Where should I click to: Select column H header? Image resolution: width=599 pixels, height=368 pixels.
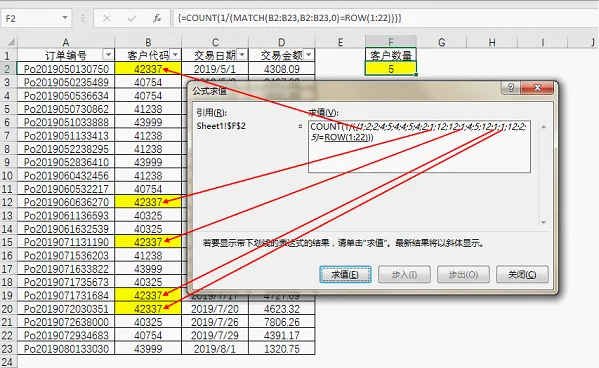coord(492,42)
